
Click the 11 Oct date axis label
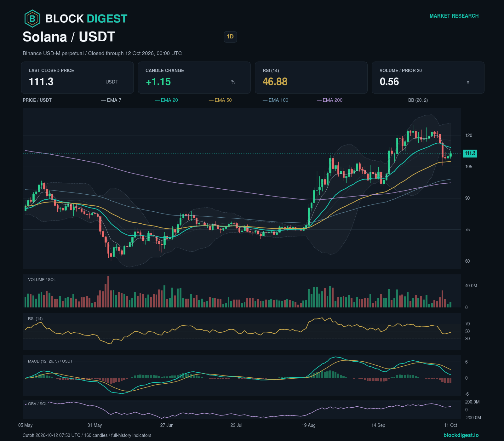451,425
